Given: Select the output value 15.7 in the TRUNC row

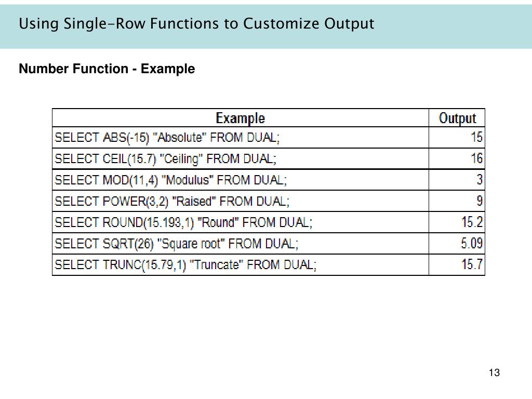Looking at the screenshot, I should click(472, 264).
